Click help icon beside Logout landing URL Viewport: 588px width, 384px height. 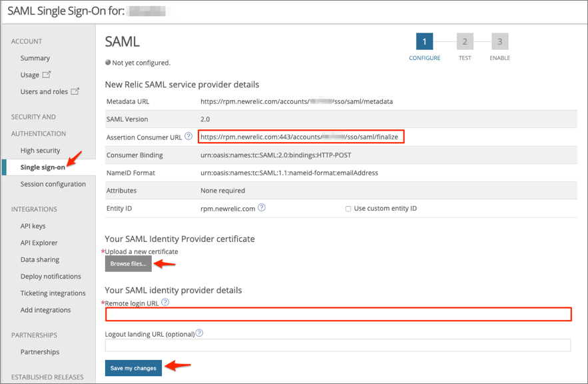[199, 333]
